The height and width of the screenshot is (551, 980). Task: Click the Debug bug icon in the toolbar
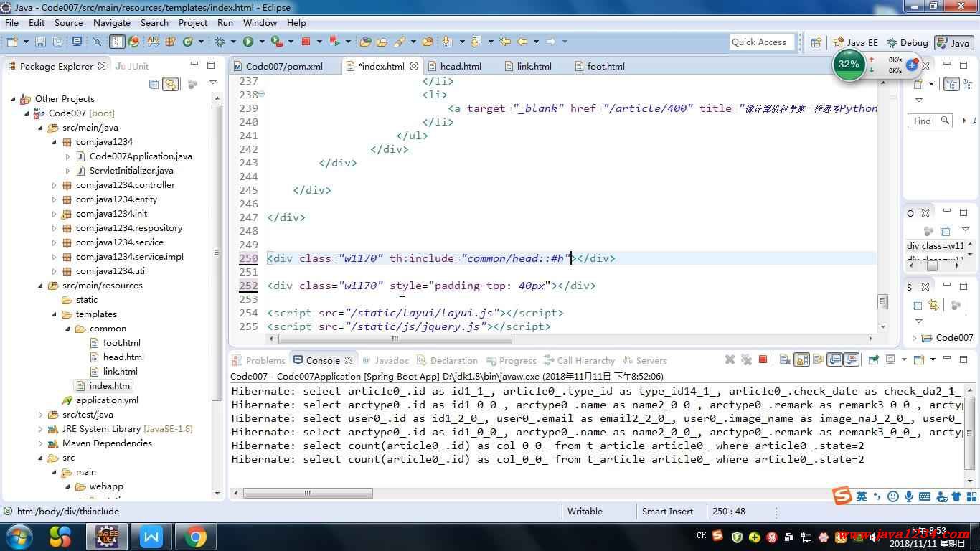[219, 42]
